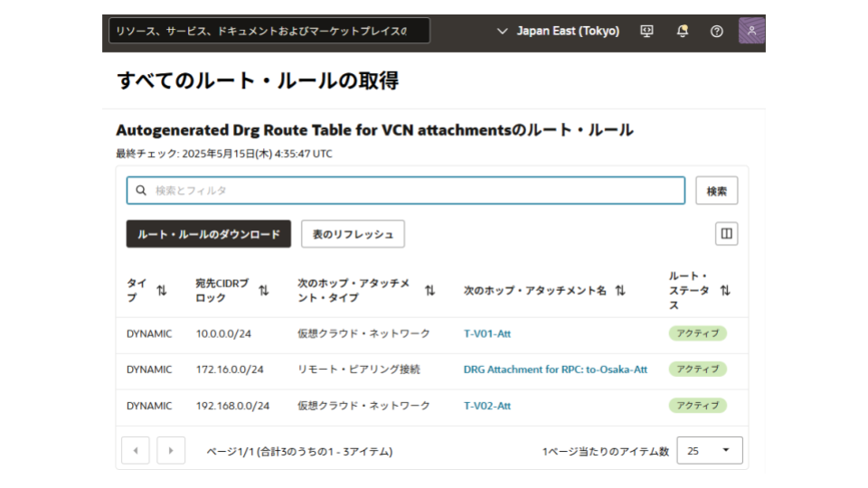Open DRG Attachment for RPC: to-Osaka-Att link
868x488 pixels.
coord(555,370)
